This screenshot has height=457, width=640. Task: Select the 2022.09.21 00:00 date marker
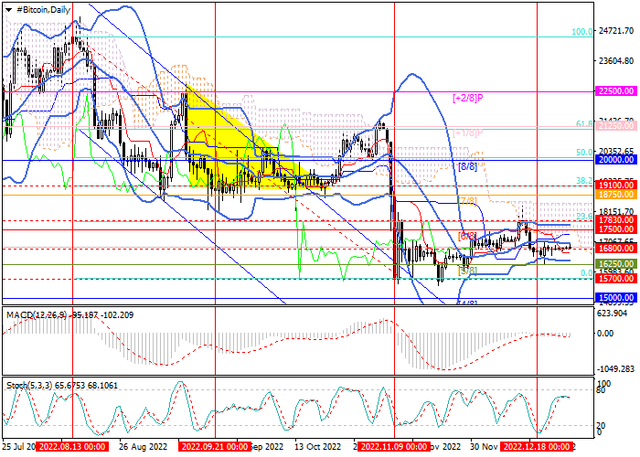tap(215, 446)
